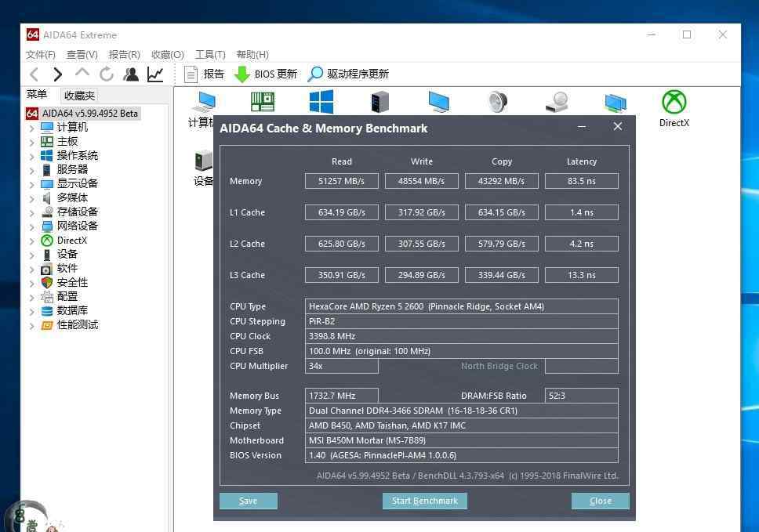Image resolution: width=759 pixels, height=532 pixels.
Task: Select 性能测试 in the sidebar tree
Action: click(78, 325)
